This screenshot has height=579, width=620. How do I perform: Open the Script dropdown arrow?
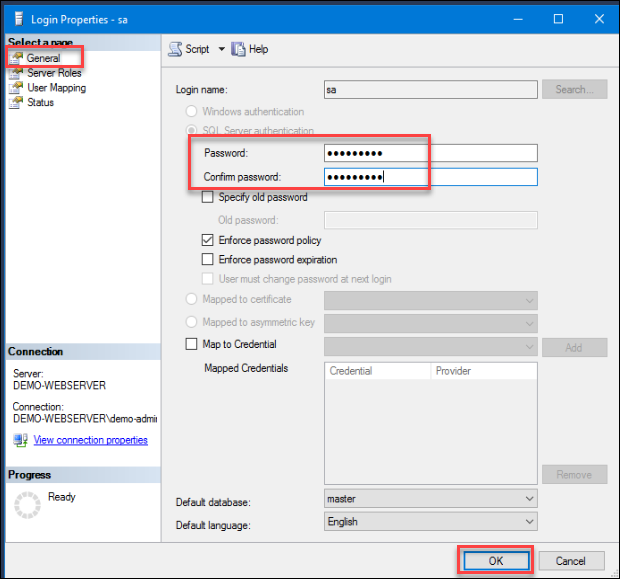[222, 49]
